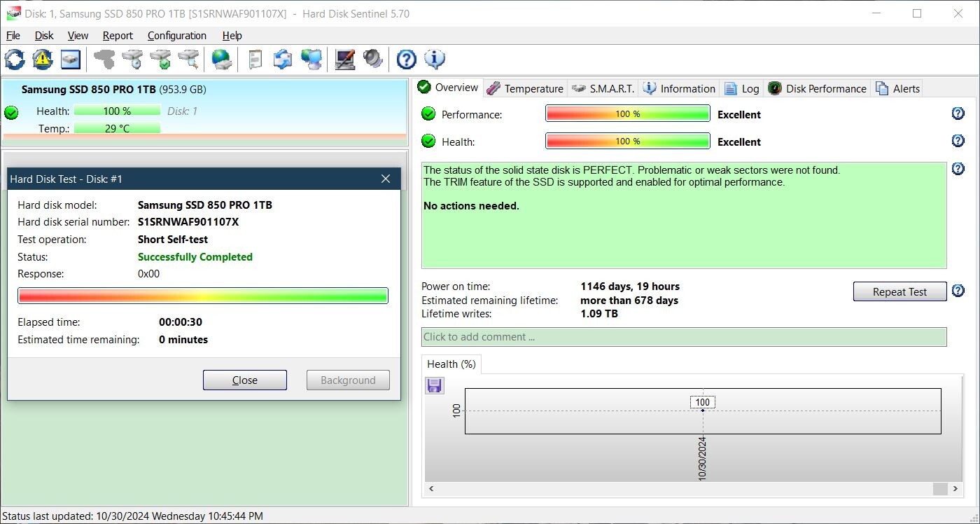Click the blue circular arrows Refresh toolbar icon
This screenshot has width=980, height=524.
point(15,60)
